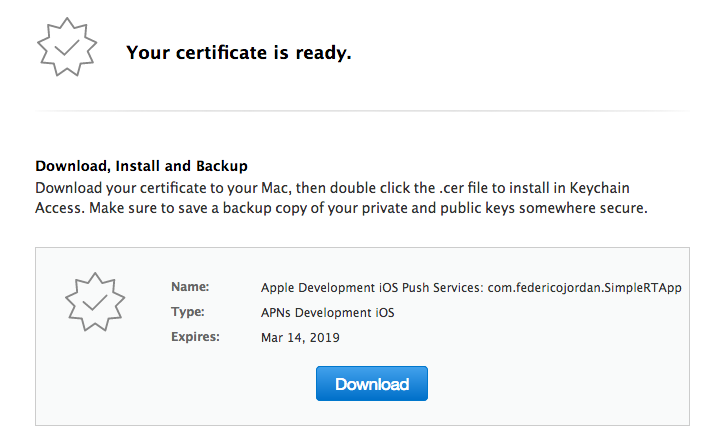Click the com.federicojordan.SimpleRTApp bundle identifier
The image size is (720, 444).
(585, 288)
